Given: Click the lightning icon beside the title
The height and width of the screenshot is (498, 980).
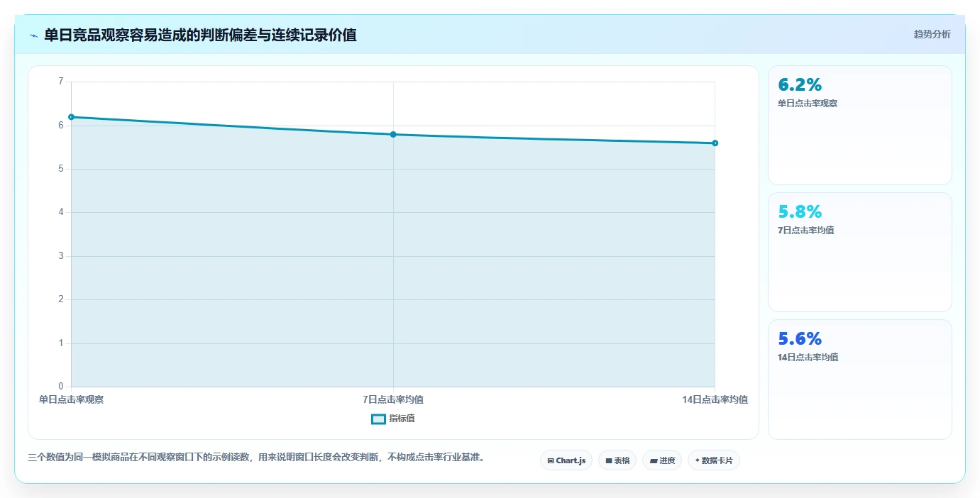Looking at the screenshot, I should [x=33, y=35].
